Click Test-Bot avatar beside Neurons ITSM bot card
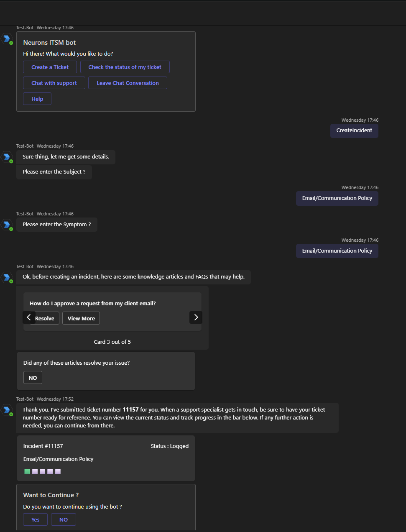The image size is (406, 532). click(x=7, y=39)
